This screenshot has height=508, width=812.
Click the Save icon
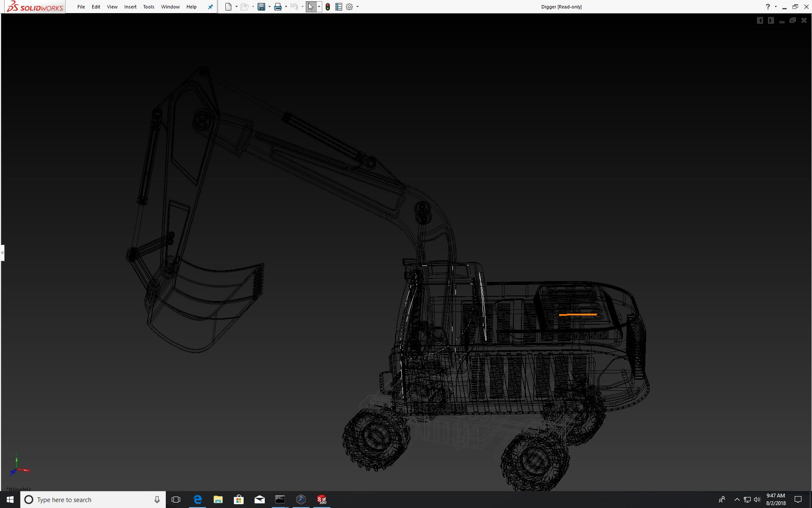(x=261, y=7)
